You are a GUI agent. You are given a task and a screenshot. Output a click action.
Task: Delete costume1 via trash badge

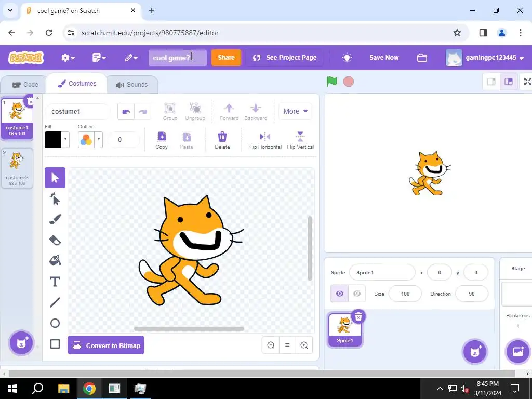[30, 101]
